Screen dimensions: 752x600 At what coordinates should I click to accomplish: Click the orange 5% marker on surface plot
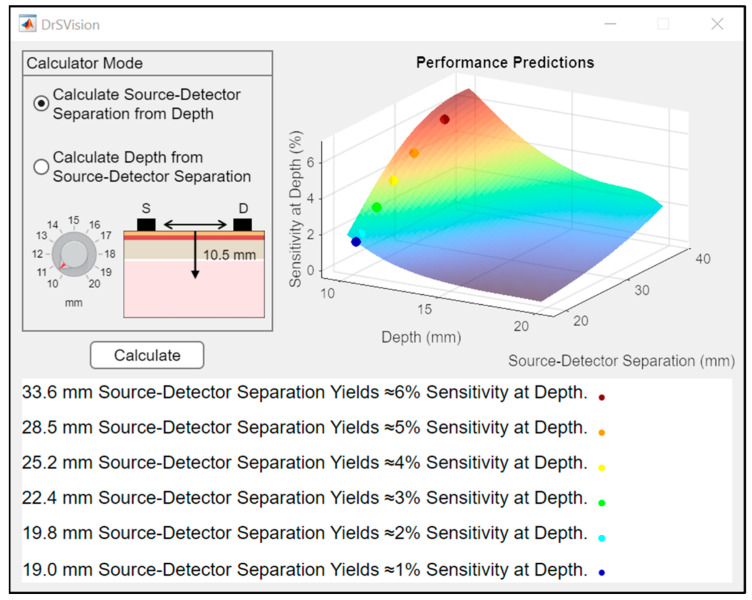pyautogui.click(x=414, y=153)
